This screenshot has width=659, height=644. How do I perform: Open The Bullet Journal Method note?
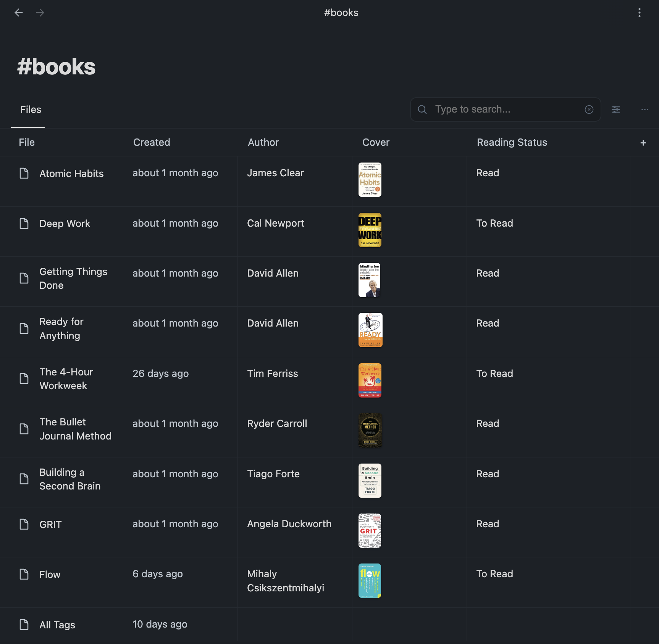[75, 429]
